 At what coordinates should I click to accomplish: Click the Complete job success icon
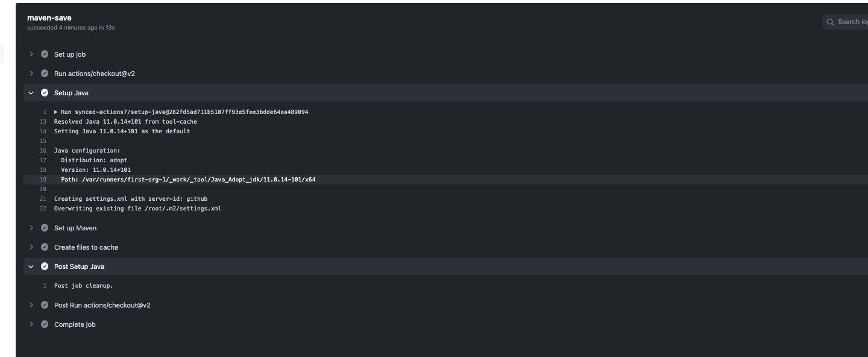[x=45, y=324]
